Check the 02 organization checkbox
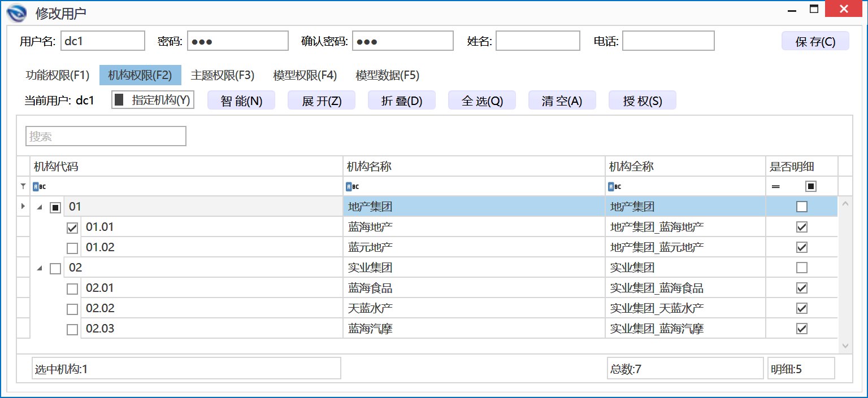This screenshot has width=868, height=398. point(55,269)
